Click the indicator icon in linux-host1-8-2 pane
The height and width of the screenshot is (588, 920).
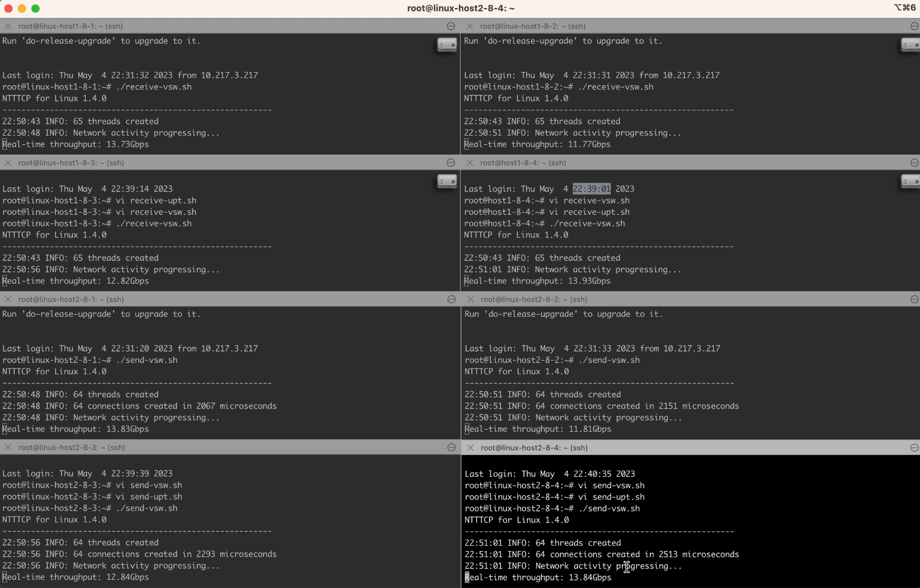[x=910, y=44]
